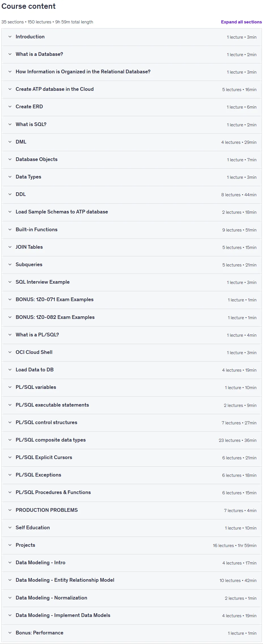The width and height of the screenshot is (263, 644).
Task: Click chevron icon beside Bonus: Performance
Action: 10,633
